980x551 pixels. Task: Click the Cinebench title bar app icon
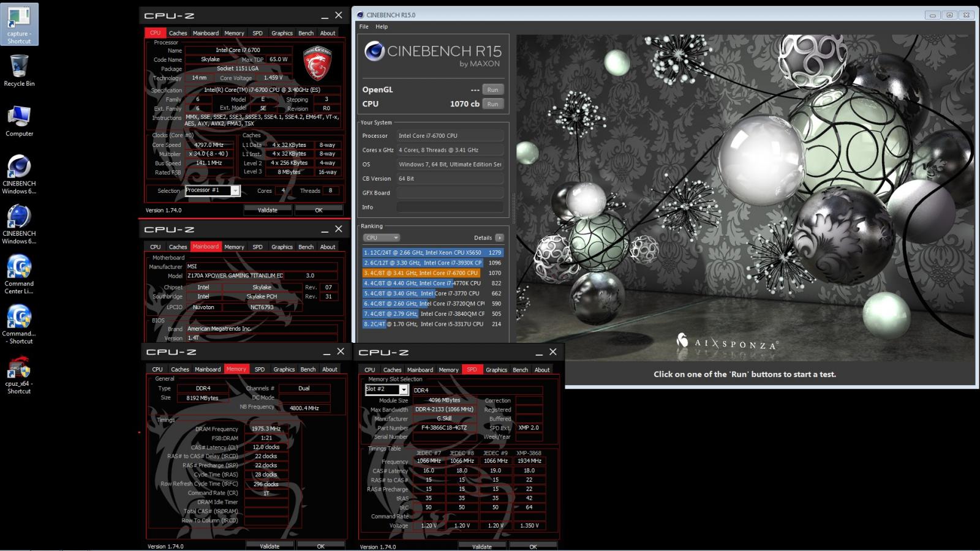[x=360, y=15]
